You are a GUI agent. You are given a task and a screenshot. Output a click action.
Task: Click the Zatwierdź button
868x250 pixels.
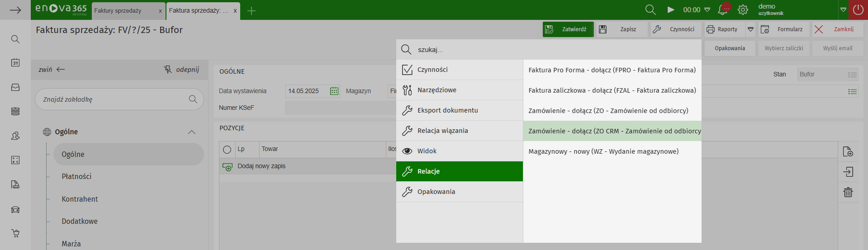[568, 29]
